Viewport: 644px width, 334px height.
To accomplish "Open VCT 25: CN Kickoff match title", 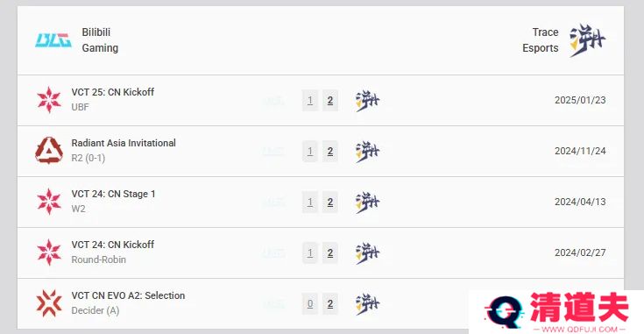I will tap(112, 92).
